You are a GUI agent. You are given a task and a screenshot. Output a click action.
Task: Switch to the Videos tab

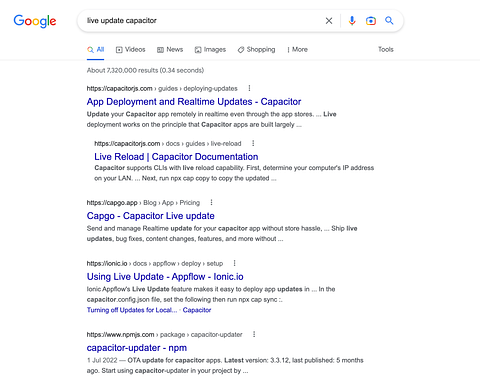[131, 50]
